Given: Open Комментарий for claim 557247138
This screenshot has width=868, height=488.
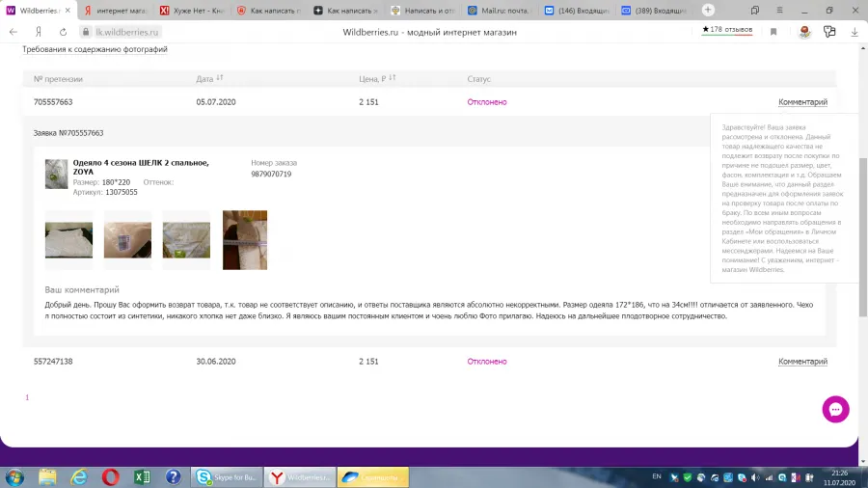Looking at the screenshot, I should (x=802, y=362).
